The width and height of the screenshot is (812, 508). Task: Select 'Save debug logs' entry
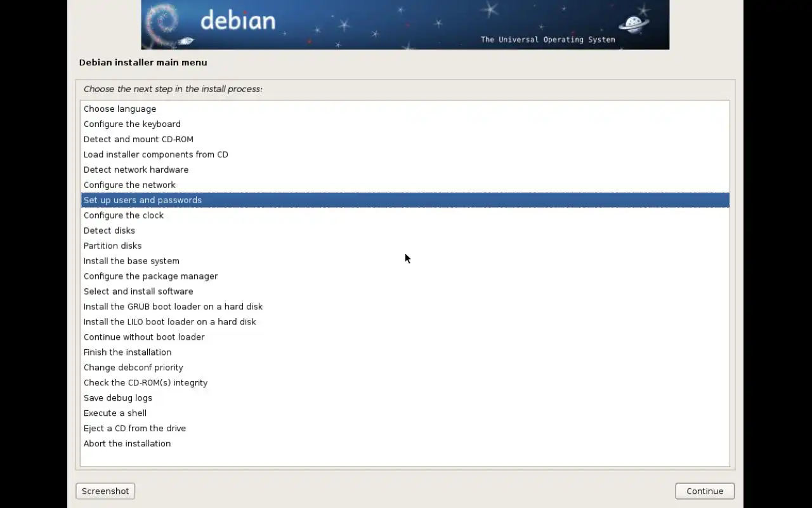coord(405,398)
